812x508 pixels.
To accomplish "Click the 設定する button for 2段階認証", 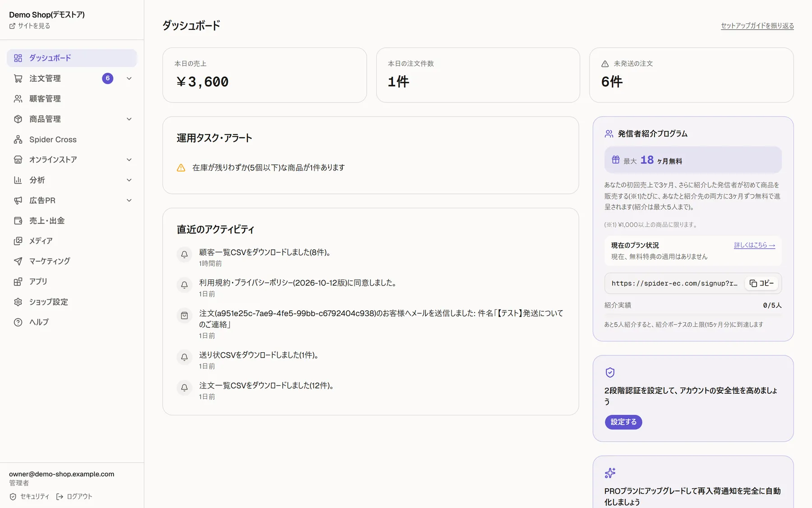I will tap(623, 422).
